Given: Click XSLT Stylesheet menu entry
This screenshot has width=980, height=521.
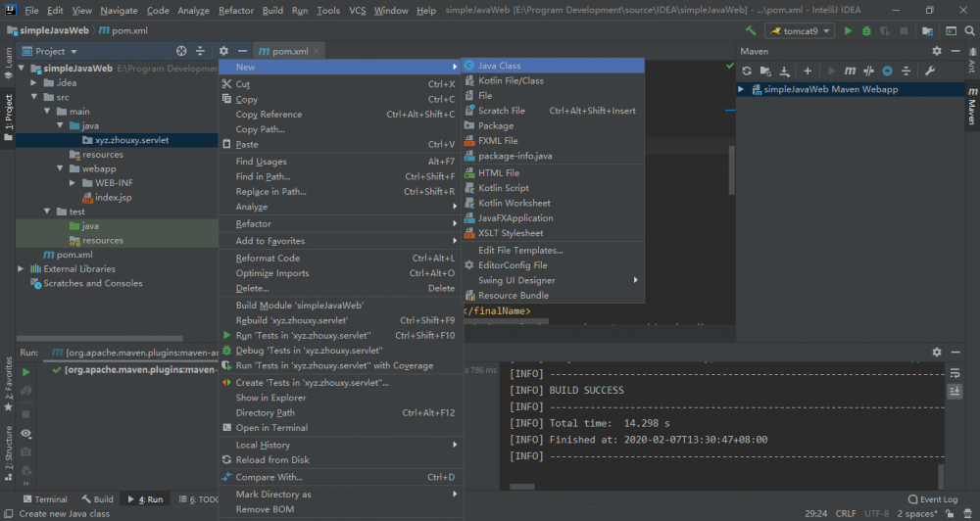Looking at the screenshot, I should coord(553,233).
